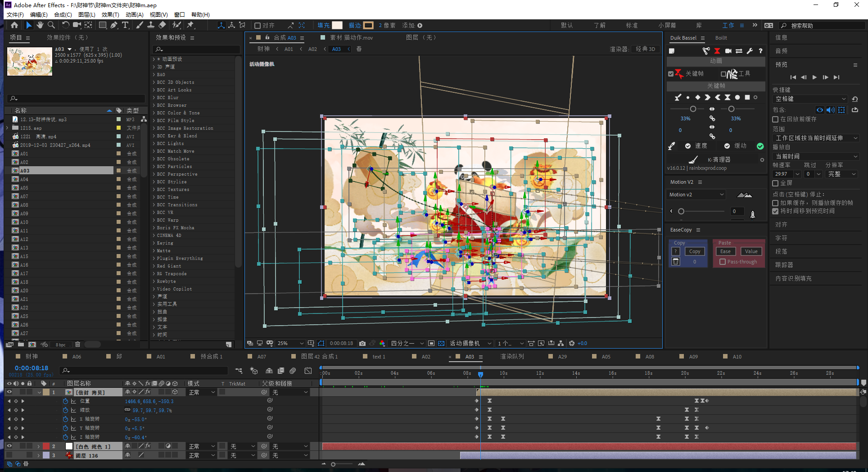868x472 pixels.
Task: Expand Red Giant effects category
Action: coord(154,266)
